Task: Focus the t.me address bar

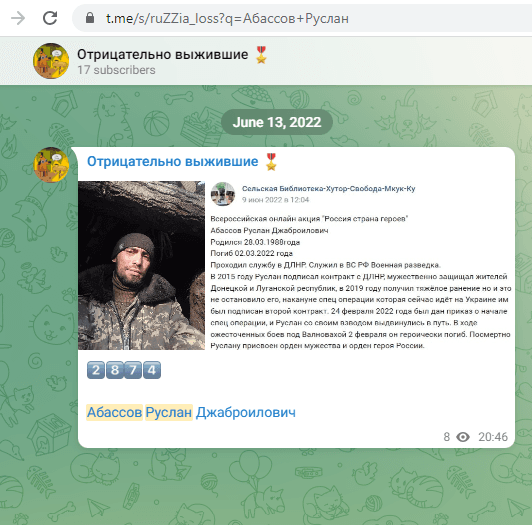Action: 302,18
